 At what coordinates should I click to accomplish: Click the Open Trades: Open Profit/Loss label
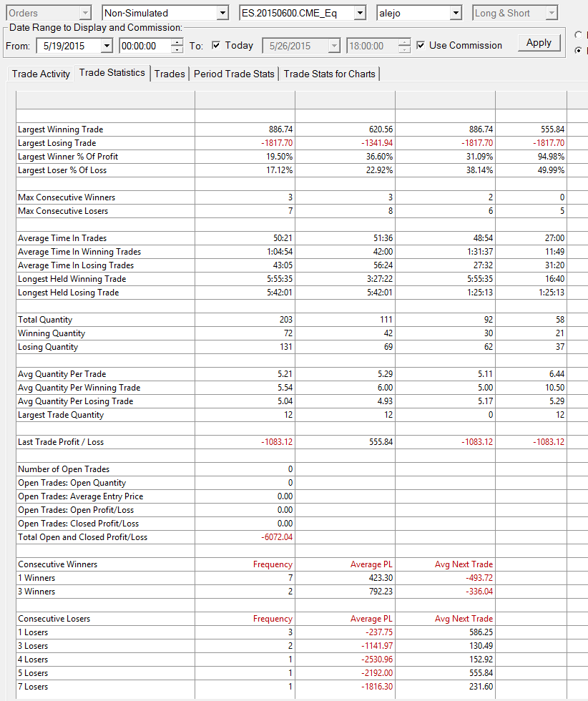coord(76,509)
